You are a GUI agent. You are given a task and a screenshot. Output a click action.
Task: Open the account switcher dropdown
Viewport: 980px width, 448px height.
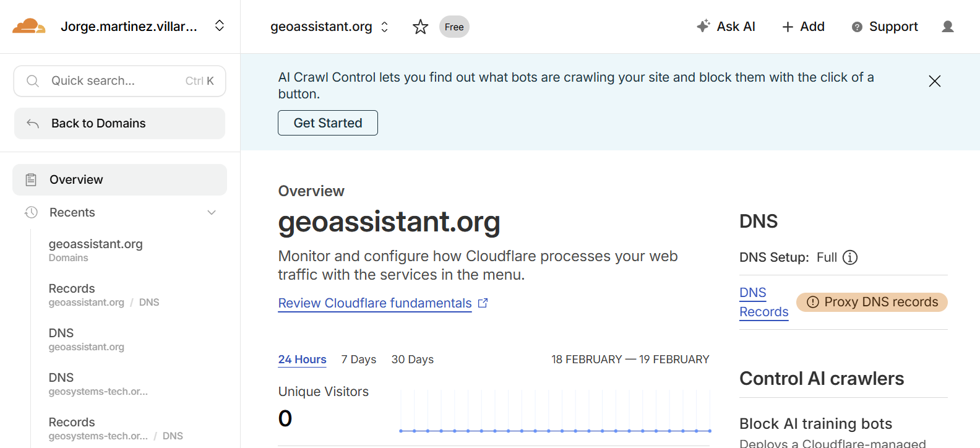(220, 26)
